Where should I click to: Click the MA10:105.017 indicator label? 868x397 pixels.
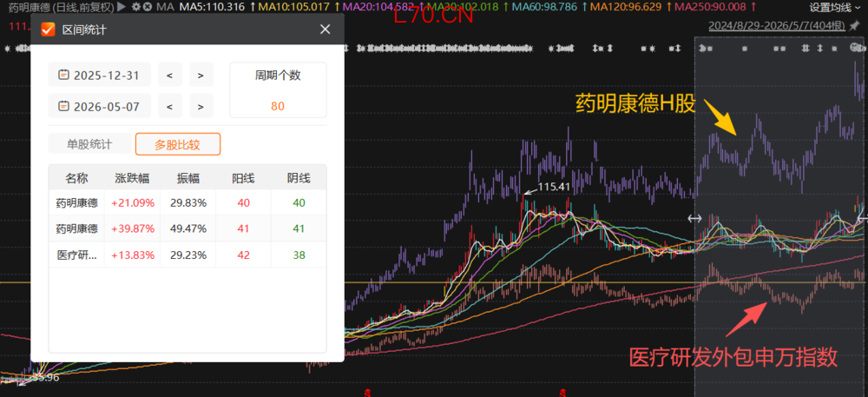point(295,7)
